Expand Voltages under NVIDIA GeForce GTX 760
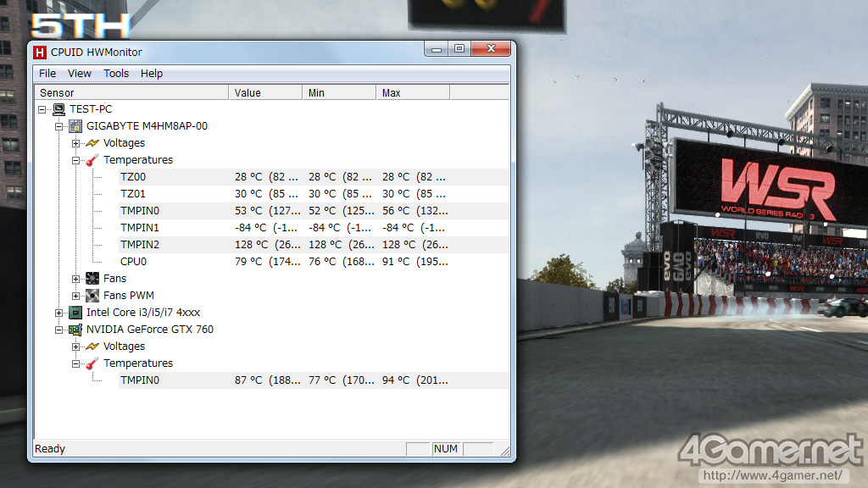The height and width of the screenshot is (488, 868). tap(75, 347)
